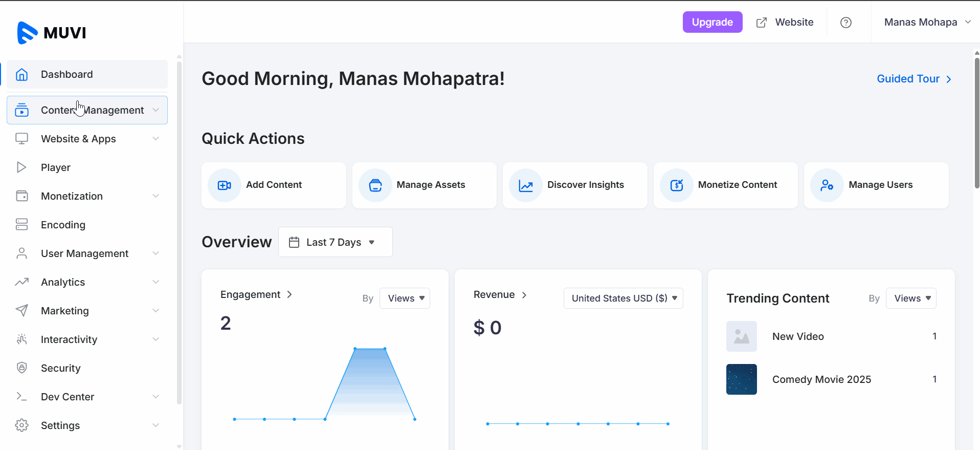This screenshot has height=450, width=980.
Task: Open the Engagement Views dropdown
Action: point(405,298)
